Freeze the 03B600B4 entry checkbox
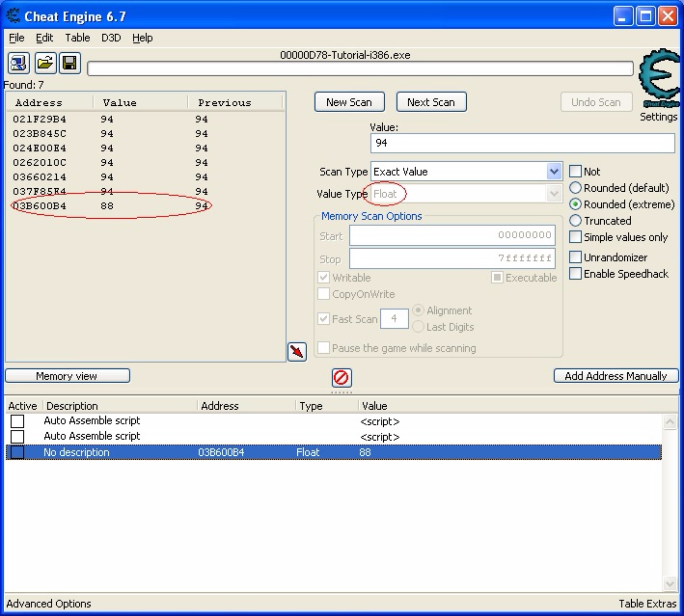The width and height of the screenshot is (684, 616). 17,452
